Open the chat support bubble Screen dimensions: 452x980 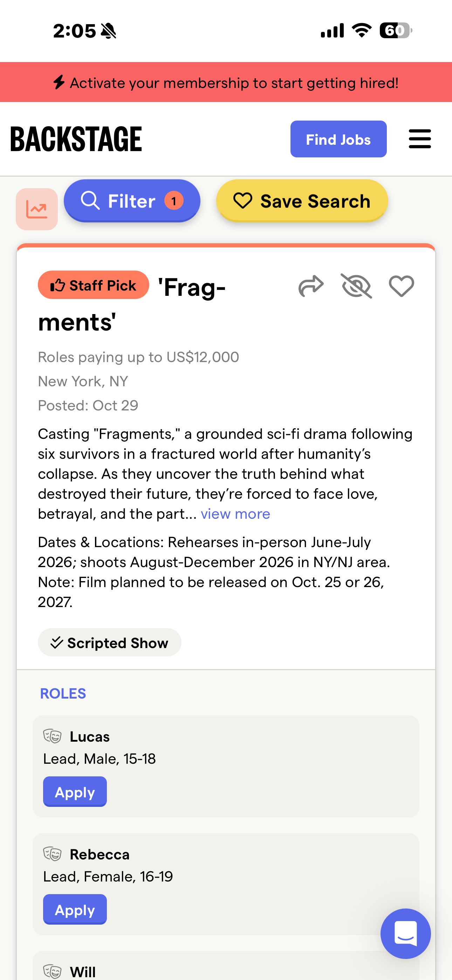click(406, 934)
